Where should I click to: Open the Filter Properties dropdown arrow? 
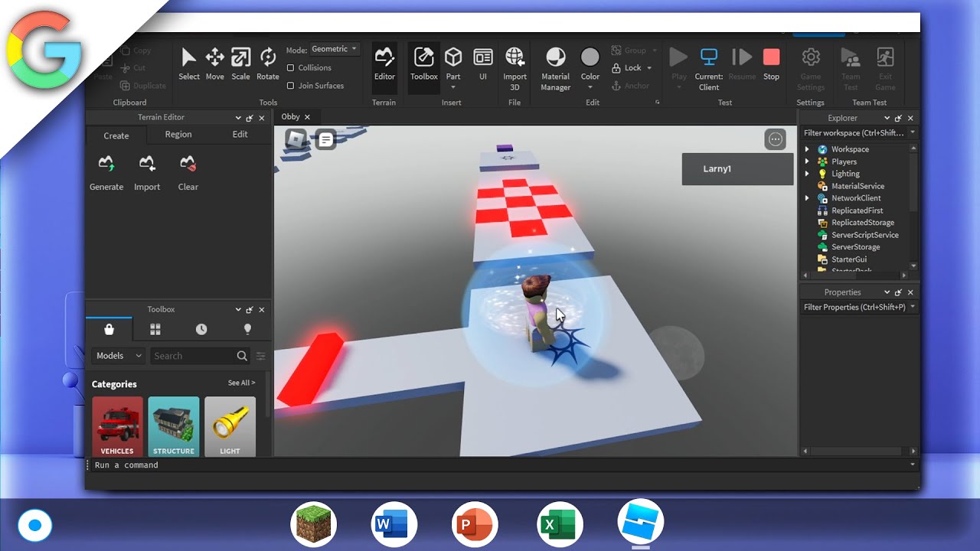(x=912, y=307)
